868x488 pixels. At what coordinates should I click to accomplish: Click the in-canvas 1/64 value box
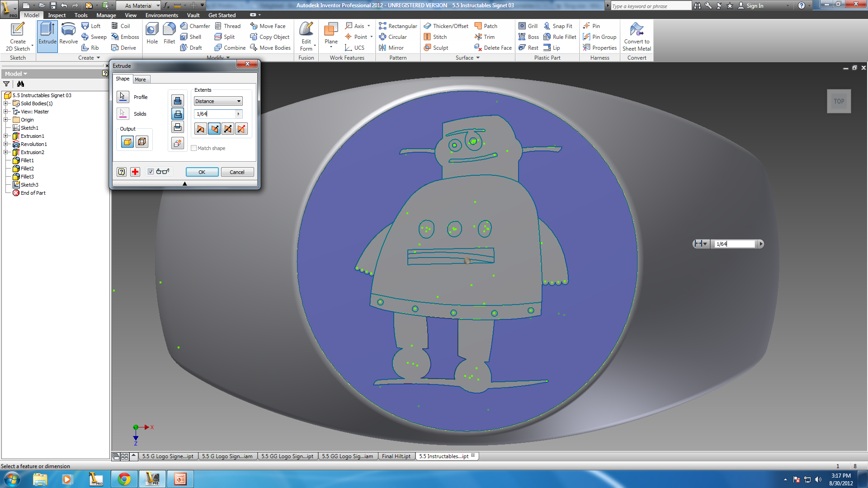pyautogui.click(x=735, y=244)
